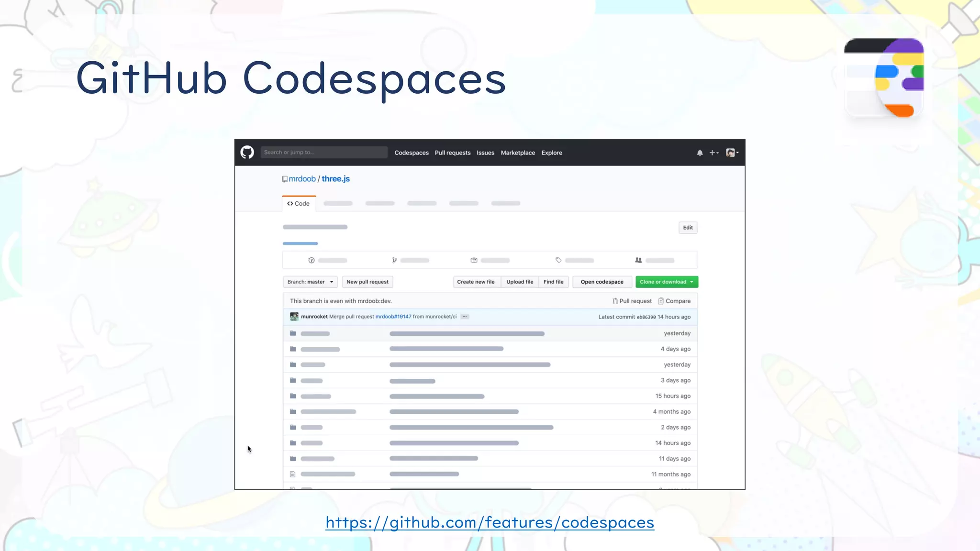Open the folder icon in the 14 hours ago row
The image size is (980, 551).
pyautogui.click(x=293, y=443)
